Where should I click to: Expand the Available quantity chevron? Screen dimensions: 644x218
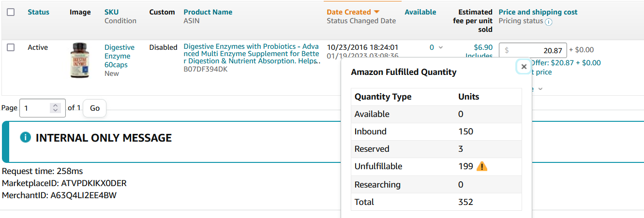point(440,47)
